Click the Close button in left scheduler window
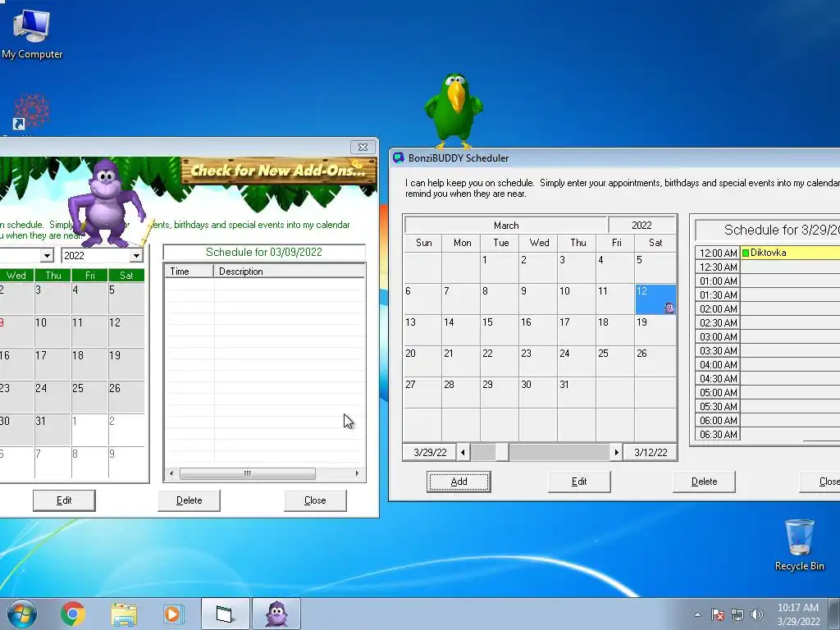 pos(315,500)
